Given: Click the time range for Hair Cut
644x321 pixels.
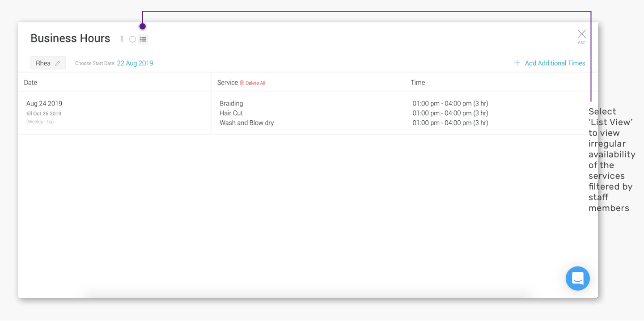Looking at the screenshot, I should (450, 114).
